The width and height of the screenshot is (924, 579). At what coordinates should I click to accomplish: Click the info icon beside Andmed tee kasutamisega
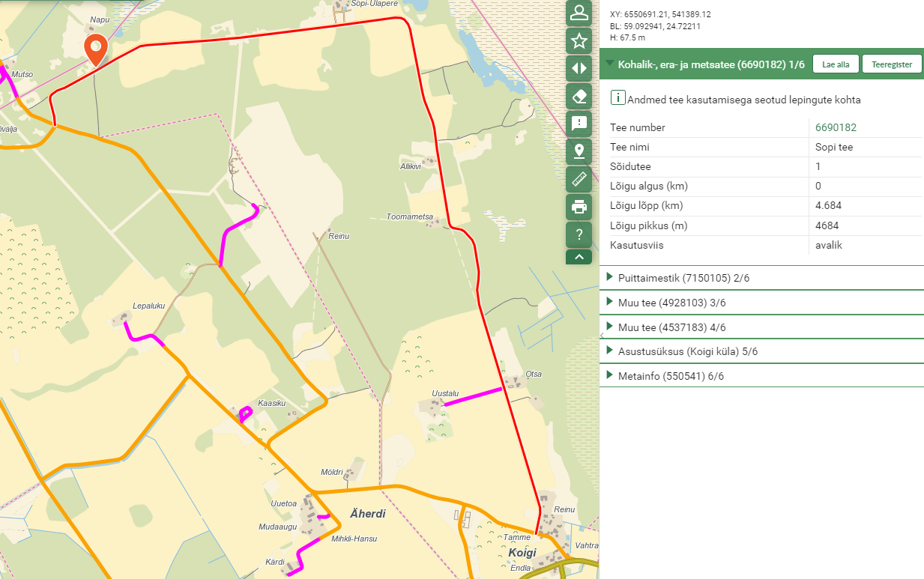(x=618, y=98)
